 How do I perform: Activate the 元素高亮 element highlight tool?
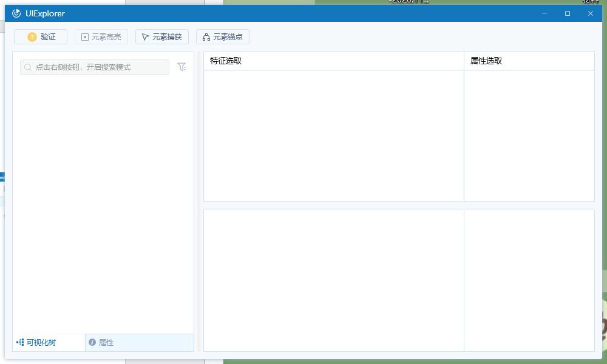pos(101,36)
